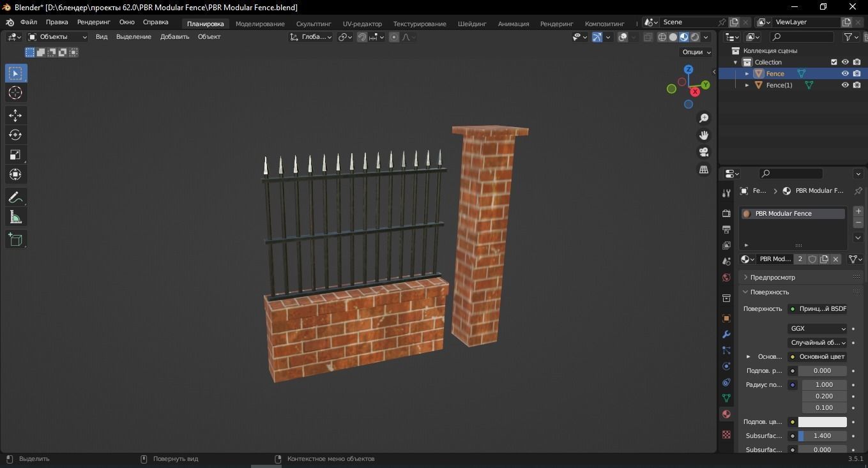Disable Fence(1) in renders camera icon
This screenshot has width=868, height=468.
click(x=857, y=85)
